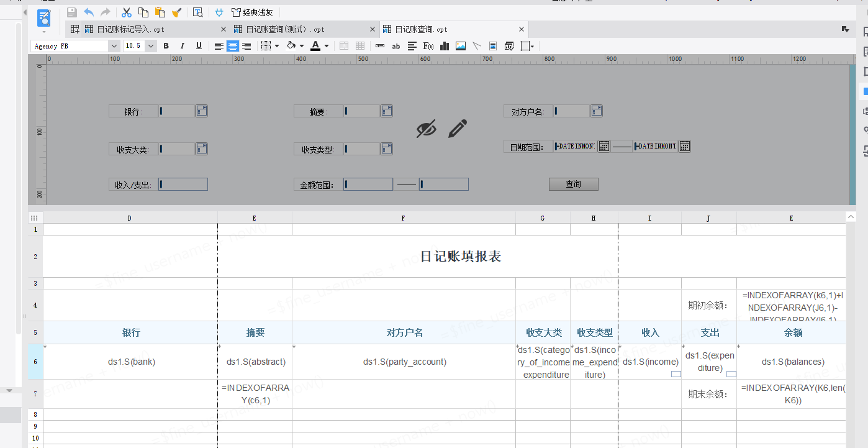
Task: Unmerge the selected cells
Action: coord(360,46)
